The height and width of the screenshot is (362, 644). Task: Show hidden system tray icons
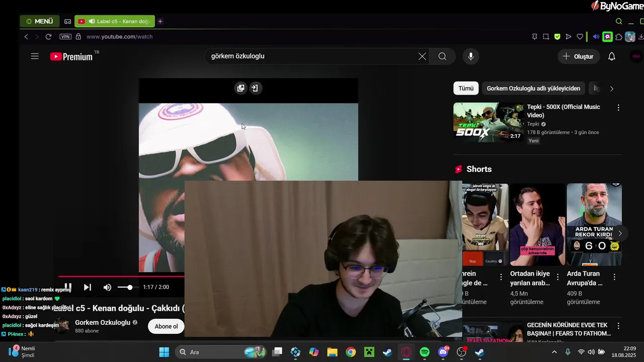coord(554,352)
